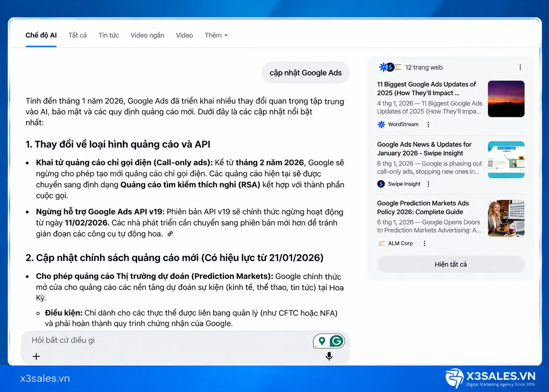Click the date 11/02/2026 in the text
Image resolution: width=549 pixels, height=392 pixels.
(87, 223)
